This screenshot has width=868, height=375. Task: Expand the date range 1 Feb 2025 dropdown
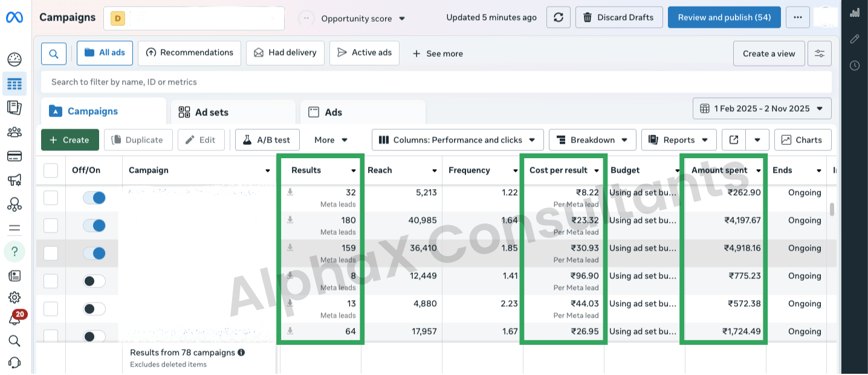762,109
